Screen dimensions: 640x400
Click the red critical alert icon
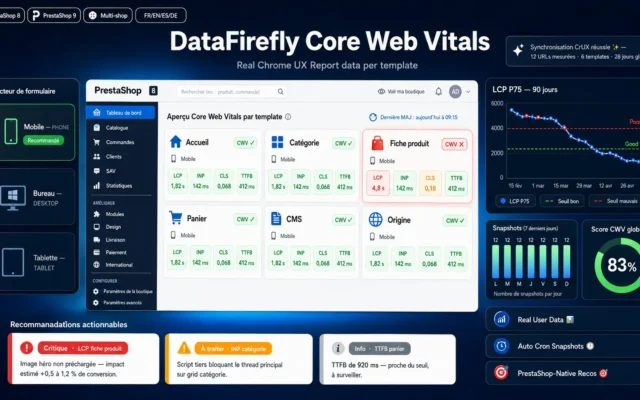[x=27, y=348]
